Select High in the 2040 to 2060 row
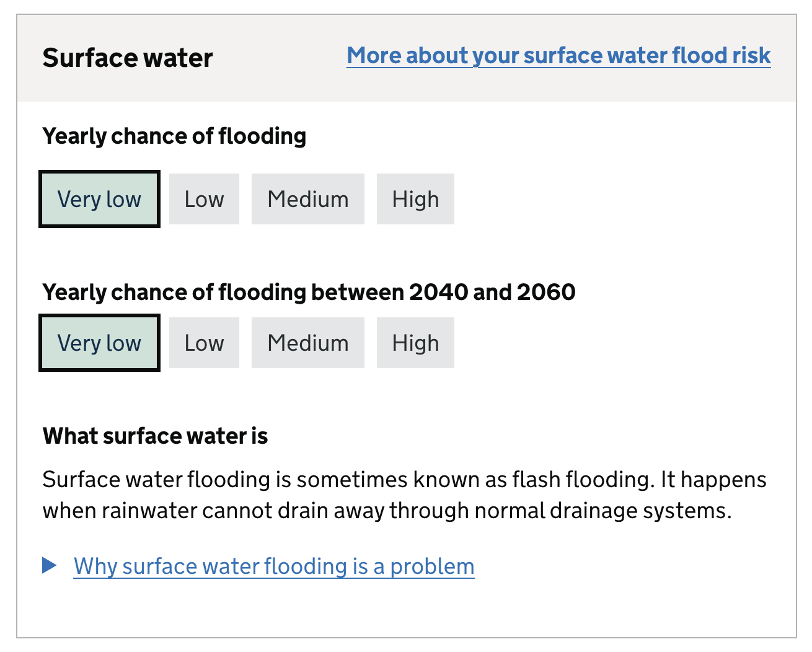Viewport: 812px width, 652px height. pos(415,343)
